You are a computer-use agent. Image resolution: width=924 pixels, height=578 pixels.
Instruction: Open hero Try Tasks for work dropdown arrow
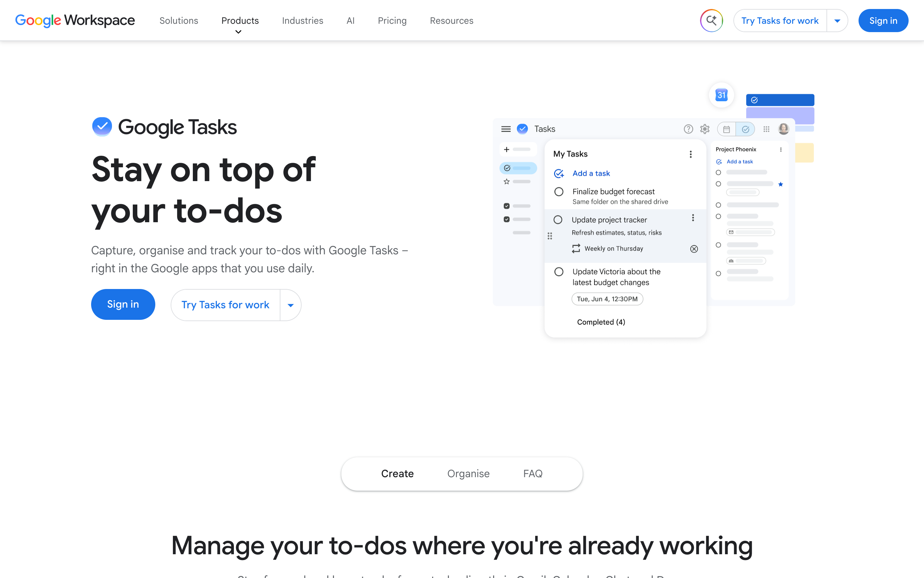(x=291, y=305)
